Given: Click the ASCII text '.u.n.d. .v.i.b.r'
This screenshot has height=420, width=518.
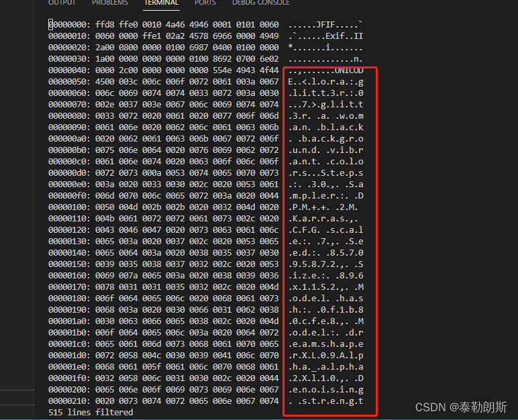Looking at the screenshot, I should [325, 150].
